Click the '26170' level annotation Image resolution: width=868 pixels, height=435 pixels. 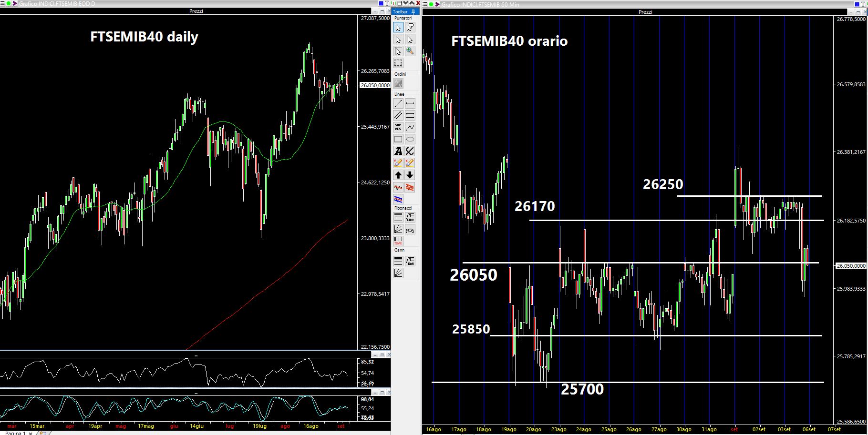click(x=535, y=206)
